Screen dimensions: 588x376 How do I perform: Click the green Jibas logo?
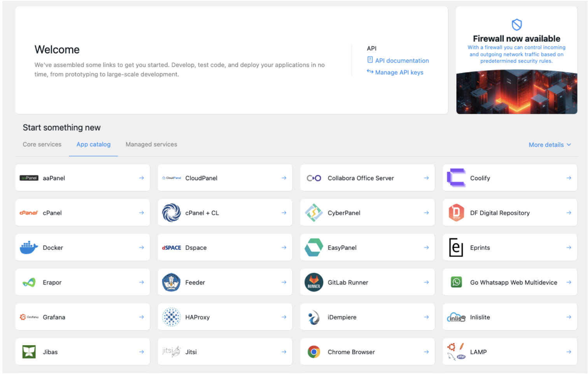tap(29, 352)
